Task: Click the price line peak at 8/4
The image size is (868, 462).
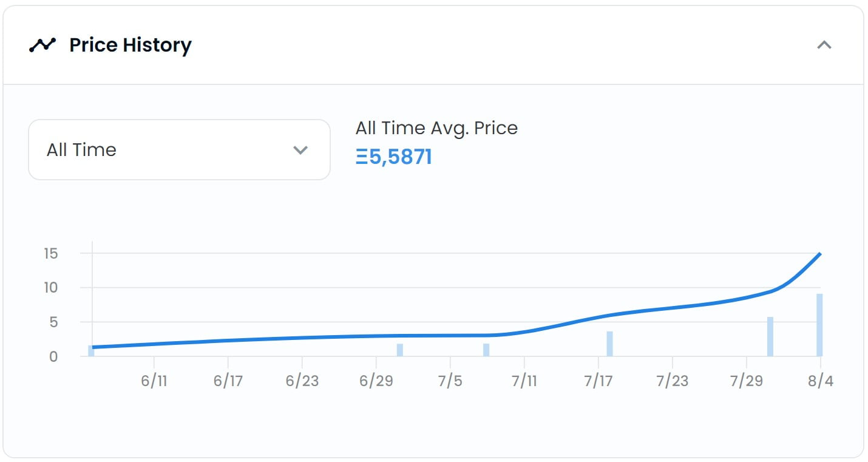Action: click(x=820, y=254)
